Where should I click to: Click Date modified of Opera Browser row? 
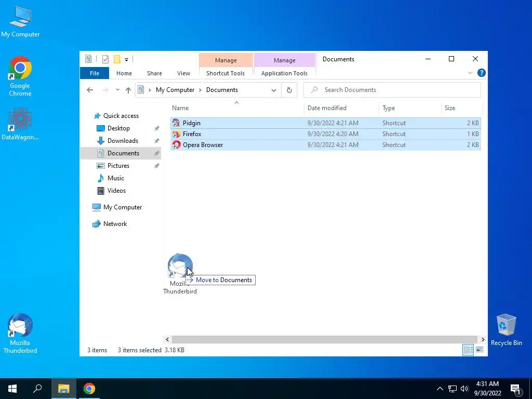(333, 145)
